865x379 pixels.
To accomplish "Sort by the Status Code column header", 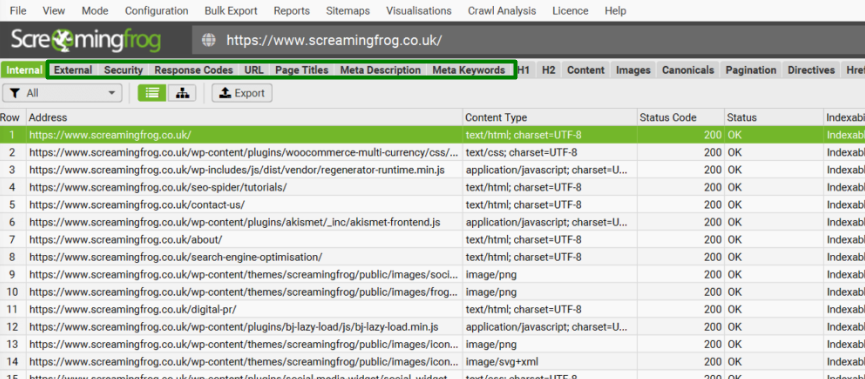I will pyautogui.click(x=680, y=118).
